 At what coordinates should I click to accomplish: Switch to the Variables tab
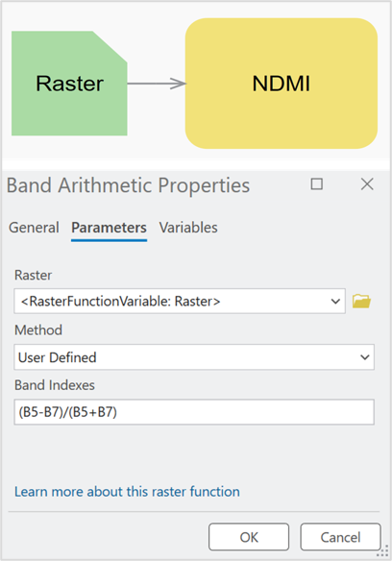tap(188, 228)
